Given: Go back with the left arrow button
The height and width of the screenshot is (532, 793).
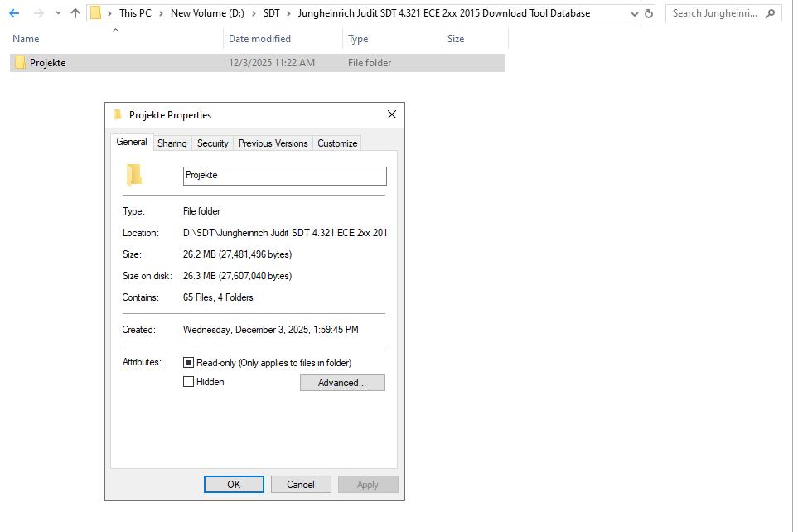Looking at the screenshot, I should [x=14, y=13].
